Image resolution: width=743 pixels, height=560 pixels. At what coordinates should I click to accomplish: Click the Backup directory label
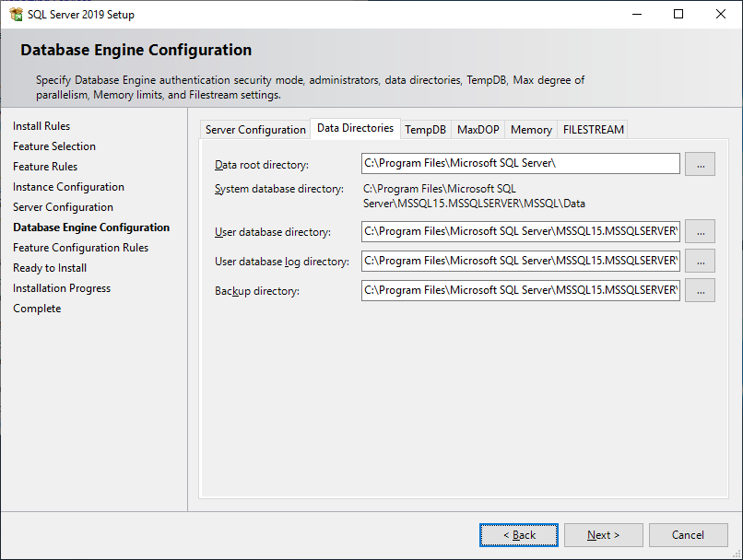pos(257,291)
